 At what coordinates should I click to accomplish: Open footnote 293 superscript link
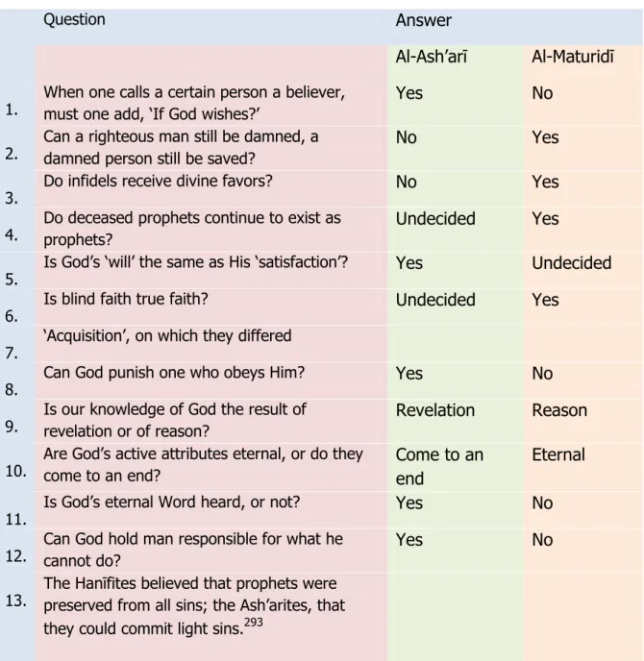254,623
